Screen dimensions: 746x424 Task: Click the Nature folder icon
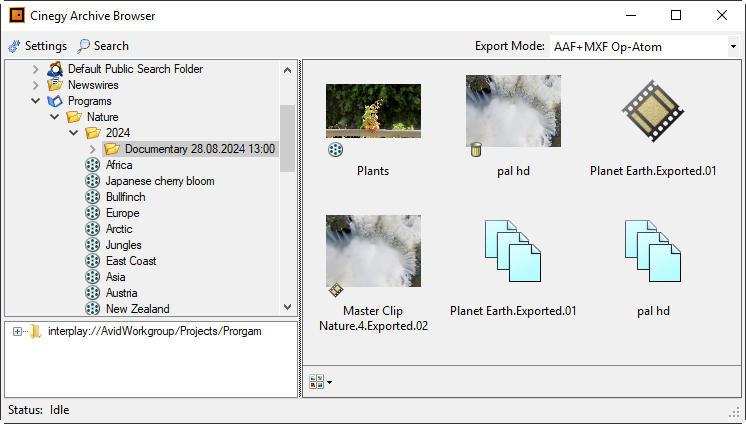click(74, 117)
